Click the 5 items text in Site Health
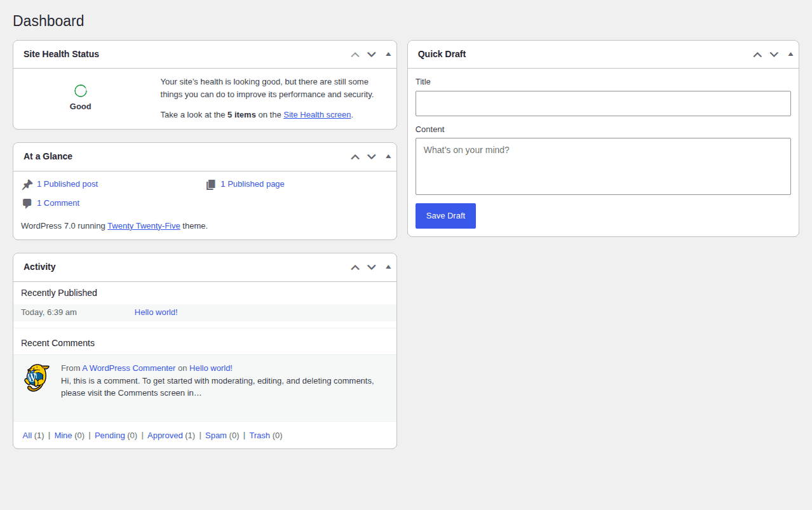This screenshot has height=510, width=812. (x=241, y=115)
